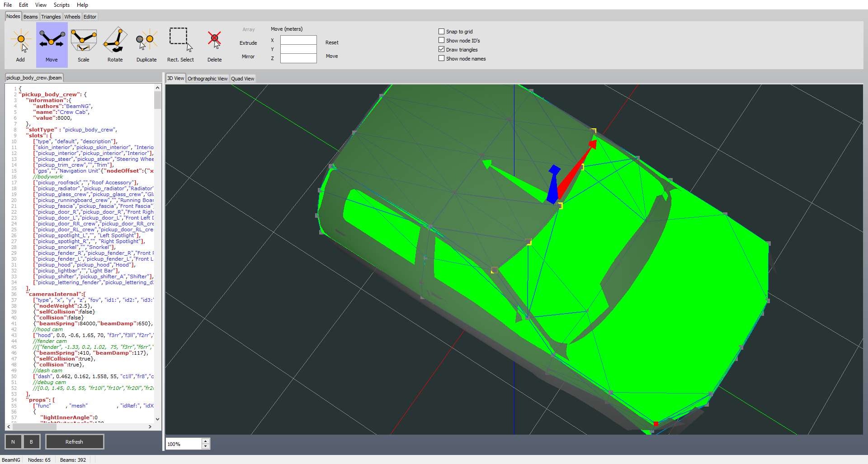This screenshot has height=464, width=868.
Task: Toggle Show node ID's checkbox
Action: pos(442,41)
